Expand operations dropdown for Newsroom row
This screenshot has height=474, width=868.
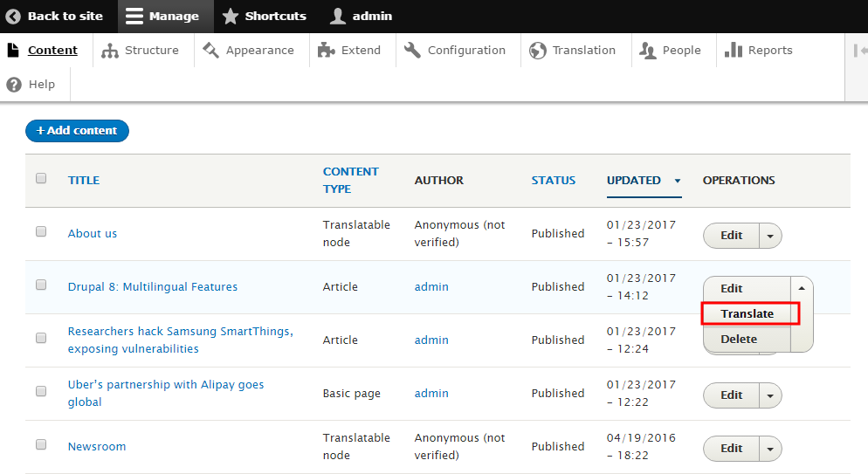click(x=770, y=449)
